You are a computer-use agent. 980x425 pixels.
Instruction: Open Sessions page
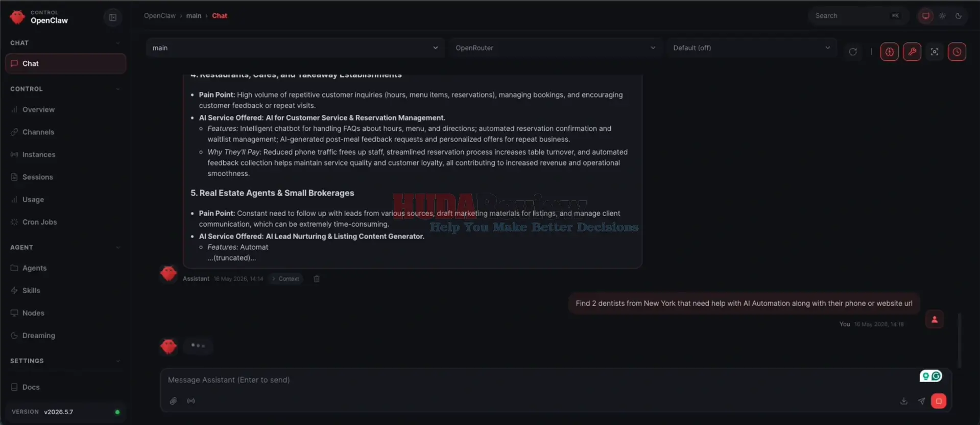point(66,177)
